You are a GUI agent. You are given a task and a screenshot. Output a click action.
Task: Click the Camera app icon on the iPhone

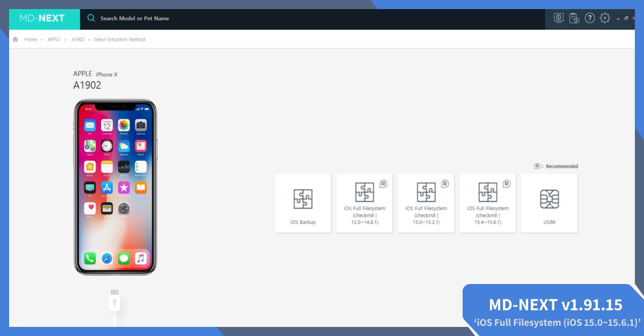(x=141, y=125)
